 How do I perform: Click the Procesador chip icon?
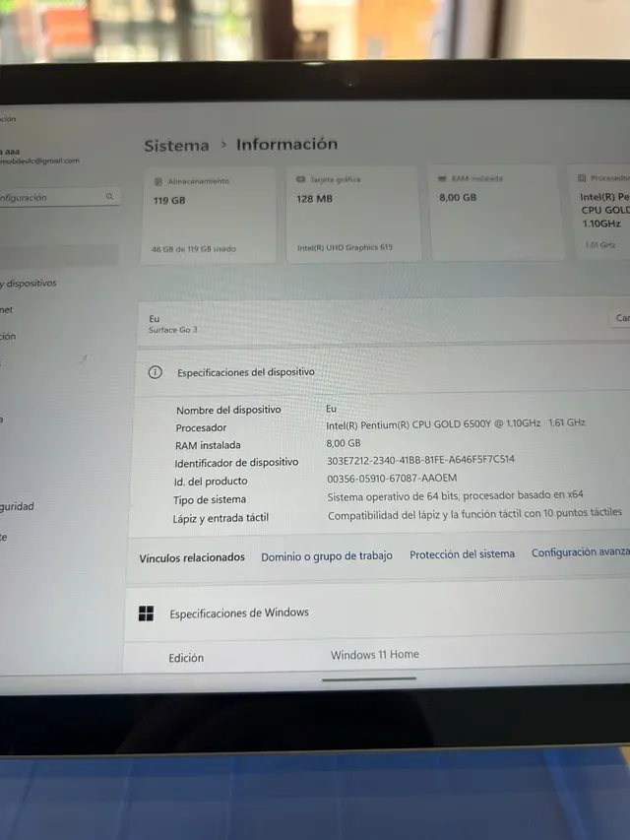tap(583, 178)
